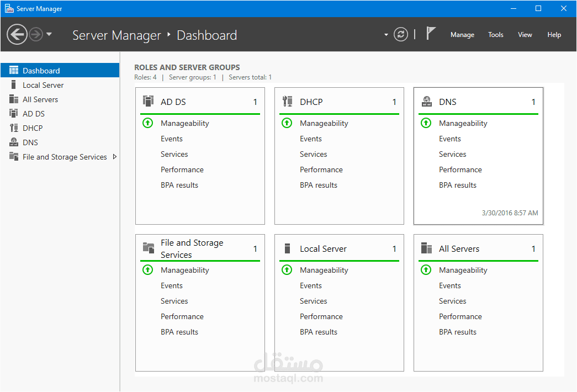577x392 pixels.
Task: Click the AD DS tile icon
Action: [x=148, y=101]
